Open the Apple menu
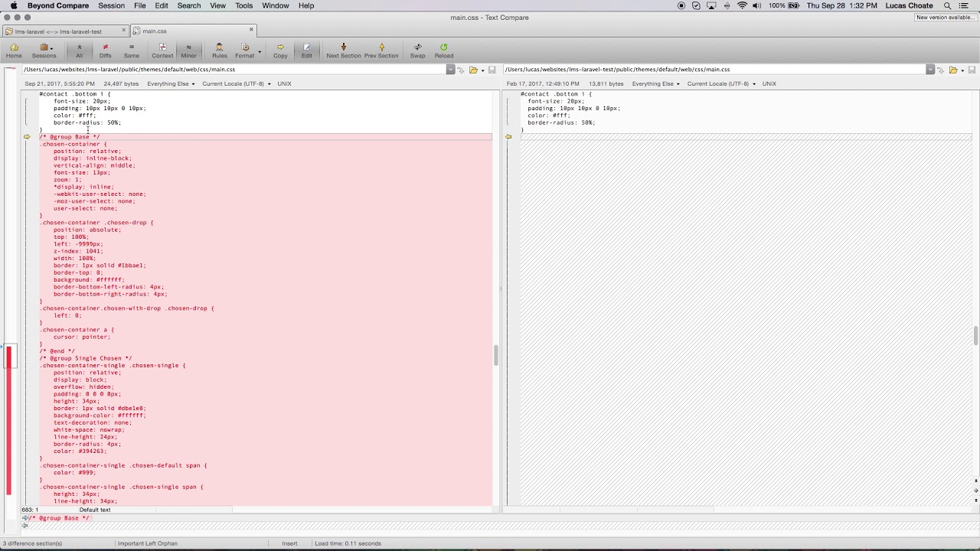 pyautogui.click(x=13, y=5)
